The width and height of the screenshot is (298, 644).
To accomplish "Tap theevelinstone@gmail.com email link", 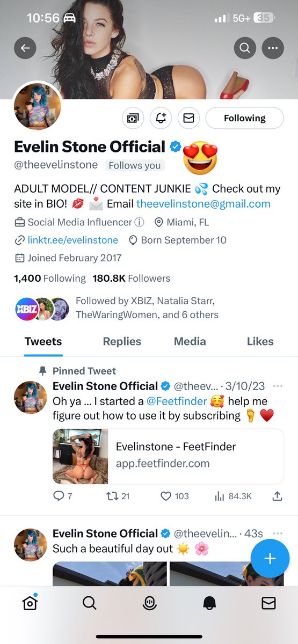I will tap(203, 204).
